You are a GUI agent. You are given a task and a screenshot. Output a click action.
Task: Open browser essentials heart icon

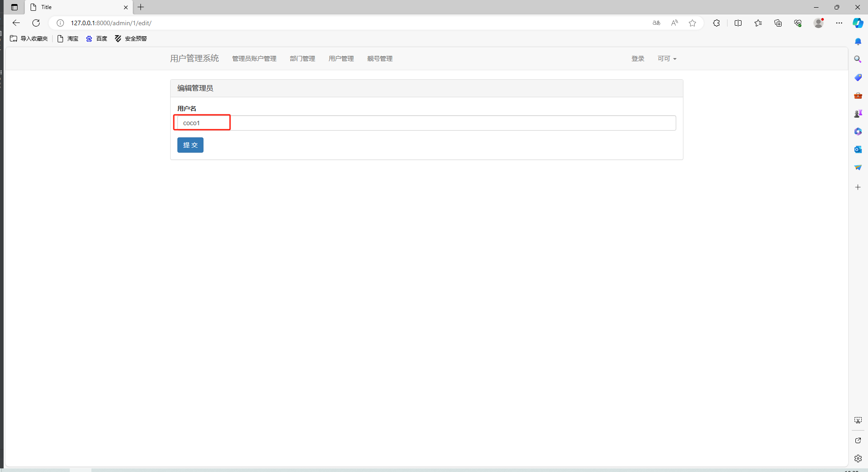(798, 23)
